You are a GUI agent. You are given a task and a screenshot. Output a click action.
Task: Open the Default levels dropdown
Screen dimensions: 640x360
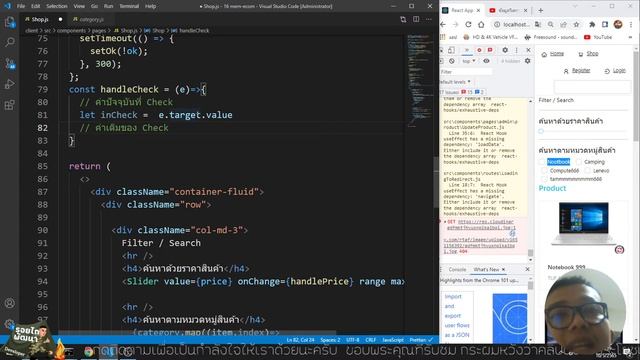pos(455,82)
